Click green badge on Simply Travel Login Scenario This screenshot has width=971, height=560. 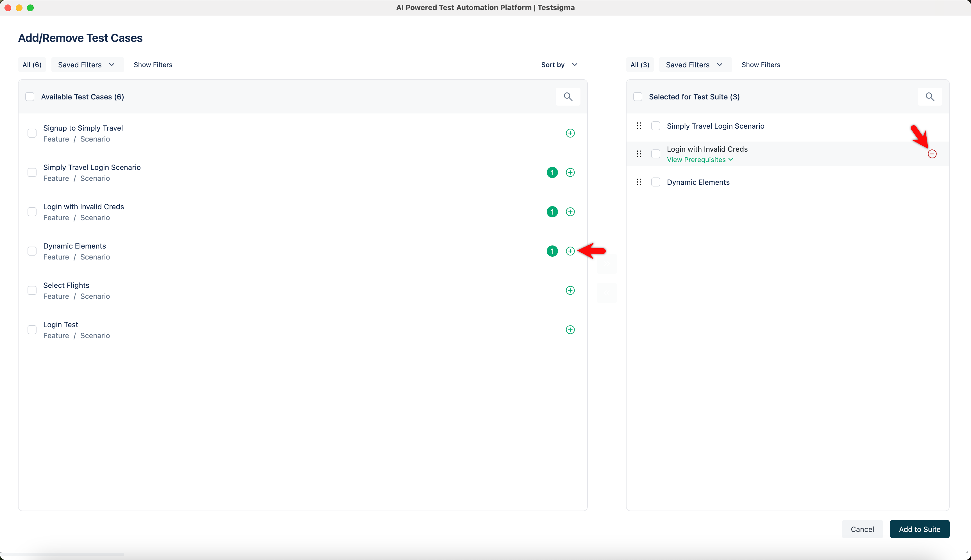pos(552,172)
